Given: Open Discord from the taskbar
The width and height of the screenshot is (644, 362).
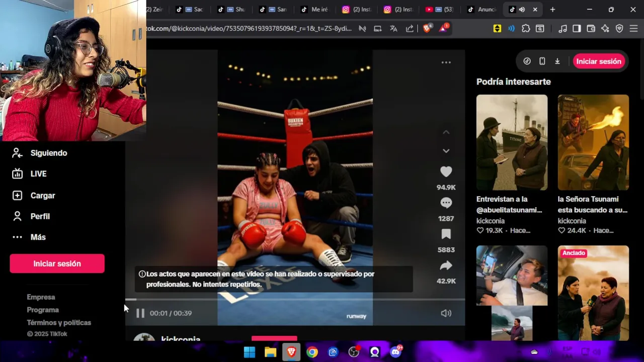Looking at the screenshot, I should click(396, 352).
